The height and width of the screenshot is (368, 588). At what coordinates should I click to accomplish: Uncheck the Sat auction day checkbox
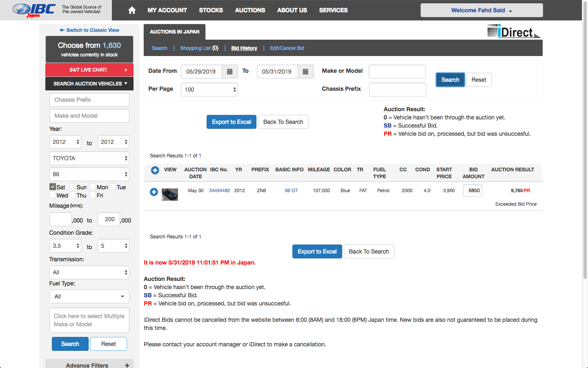pyautogui.click(x=53, y=187)
